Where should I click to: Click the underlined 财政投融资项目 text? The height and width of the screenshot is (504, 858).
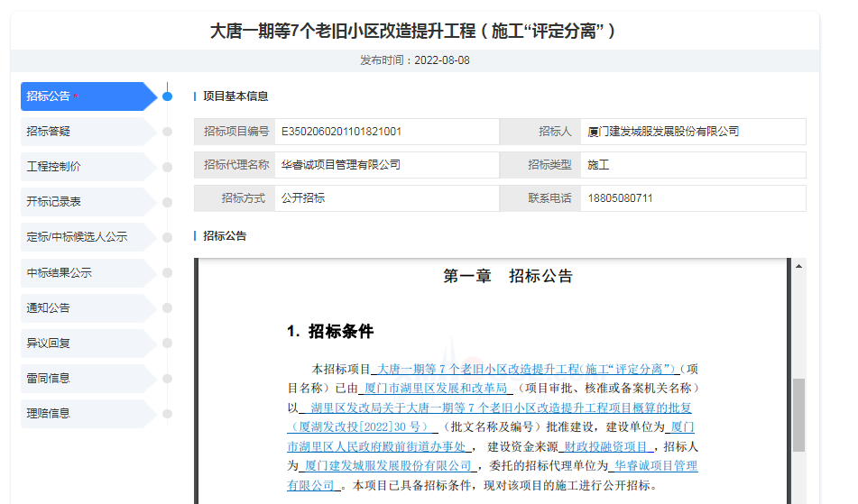[x=605, y=446]
